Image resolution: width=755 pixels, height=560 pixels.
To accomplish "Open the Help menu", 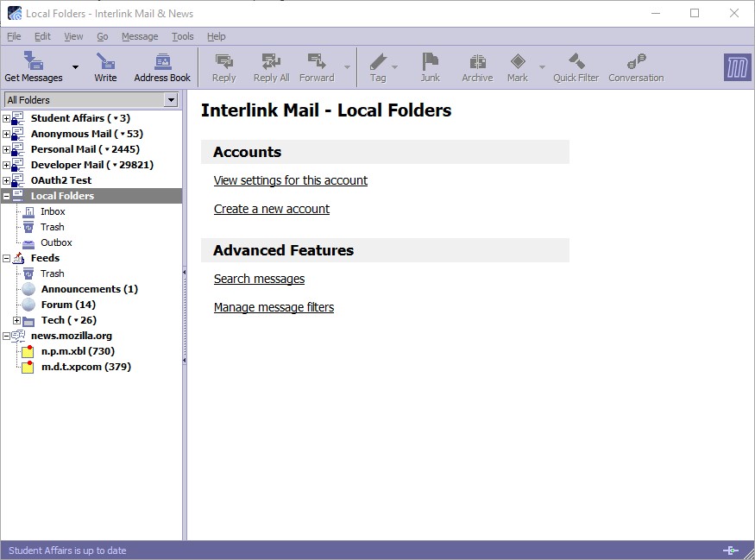I will (x=217, y=36).
